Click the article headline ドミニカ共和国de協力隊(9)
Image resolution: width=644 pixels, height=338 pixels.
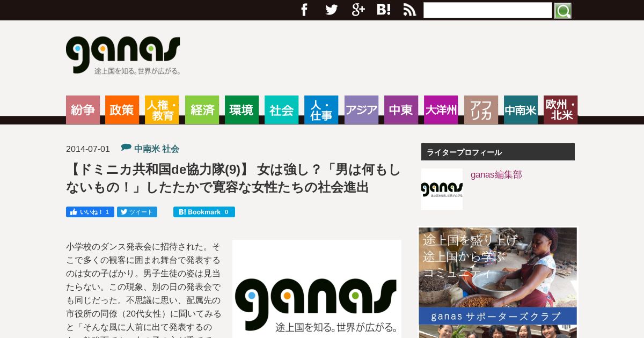(233, 178)
